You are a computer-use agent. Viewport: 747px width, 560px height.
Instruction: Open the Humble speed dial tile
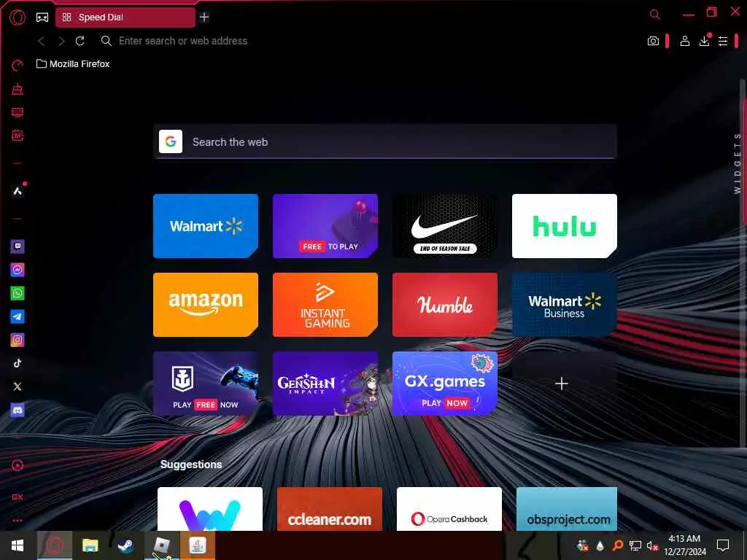tap(444, 305)
